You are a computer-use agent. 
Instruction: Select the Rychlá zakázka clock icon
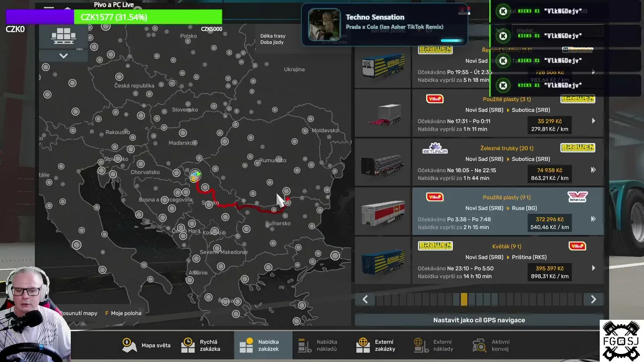(188, 345)
